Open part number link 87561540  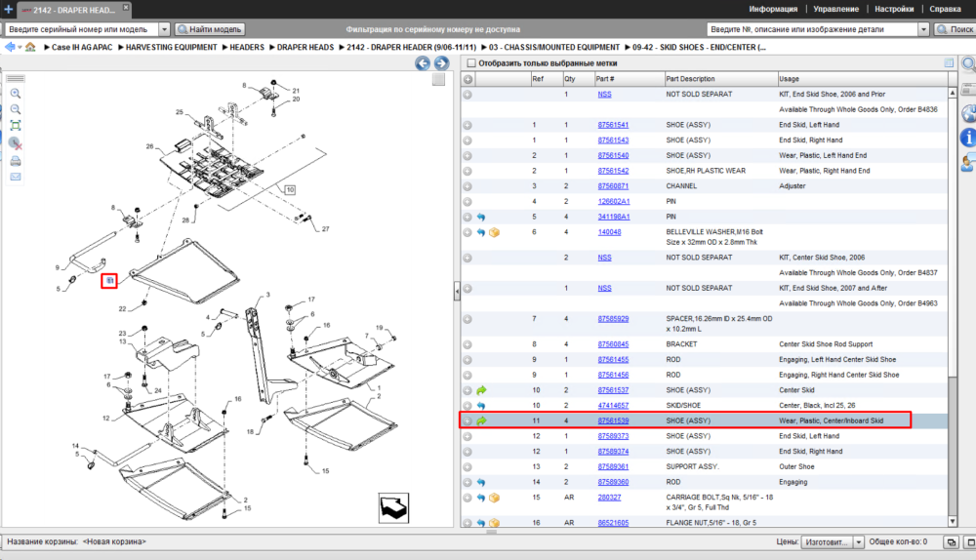[613, 155]
